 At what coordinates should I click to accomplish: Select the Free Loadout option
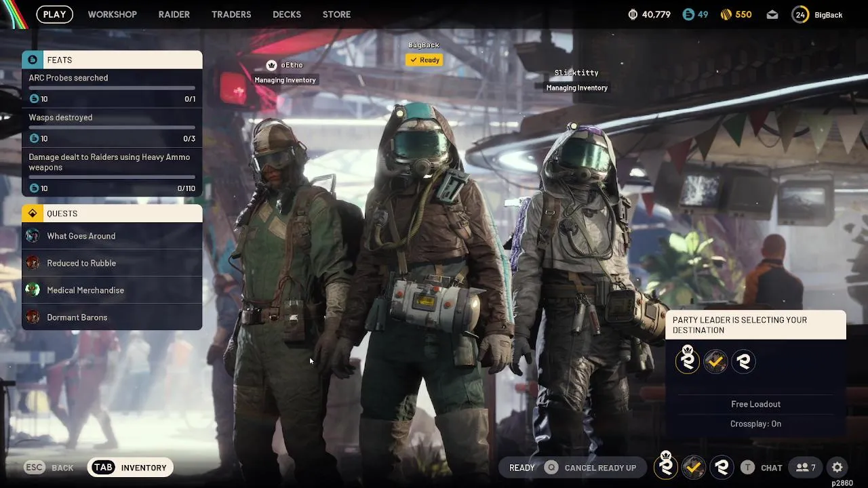pyautogui.click(x=755, y=404)
